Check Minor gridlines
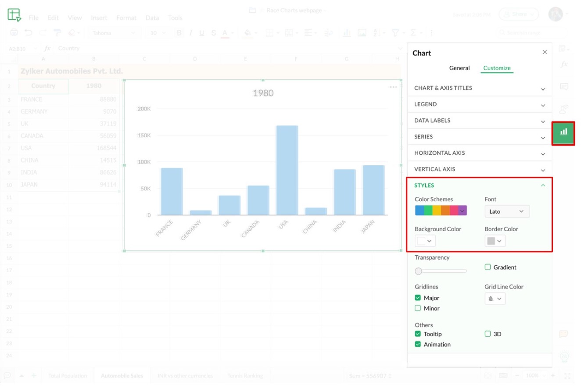 click(418, 308)
